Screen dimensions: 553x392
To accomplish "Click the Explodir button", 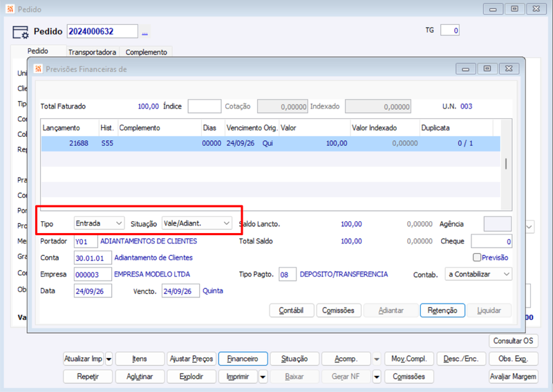I will click(x=191, y=377).
